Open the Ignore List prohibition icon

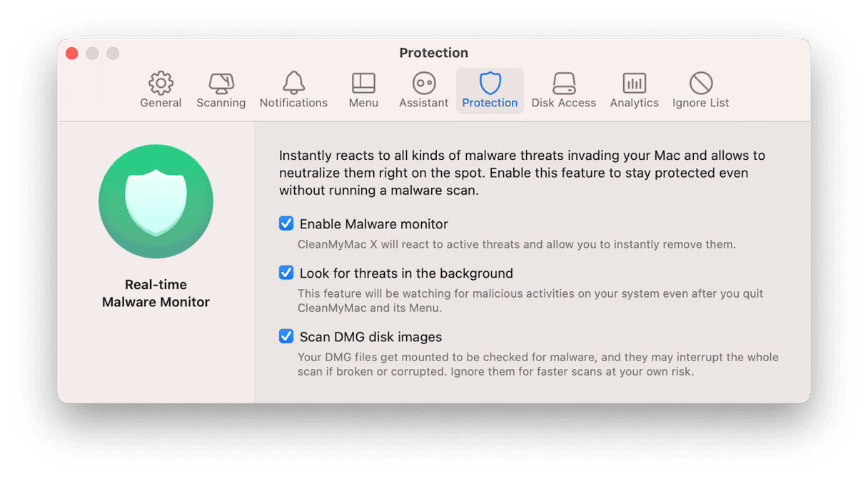click(701, 83)
